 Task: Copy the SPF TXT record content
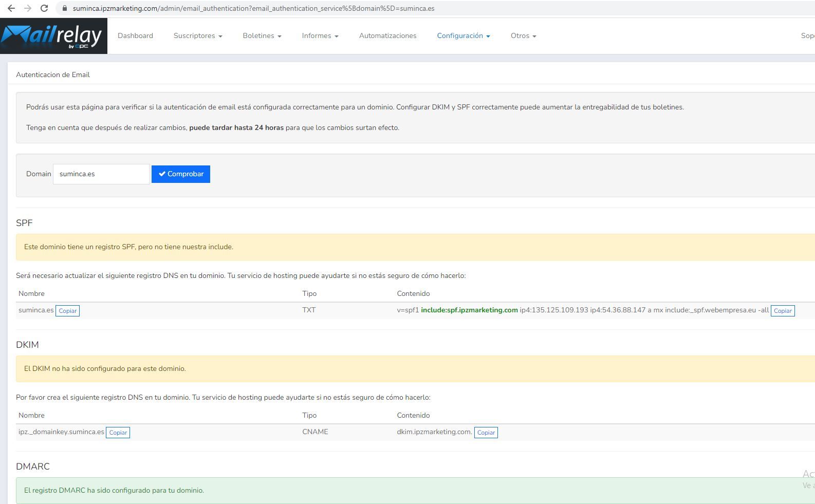click(783, 311)
